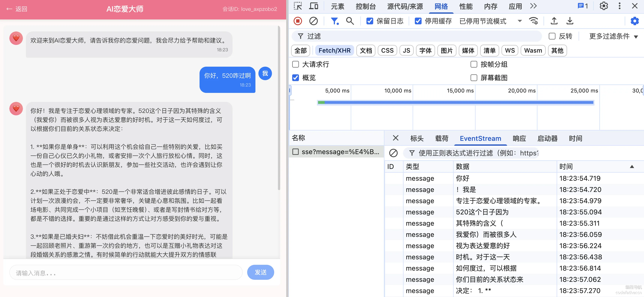Open the console messages issue counter
The image size is (644, 297).
point(583,6)
